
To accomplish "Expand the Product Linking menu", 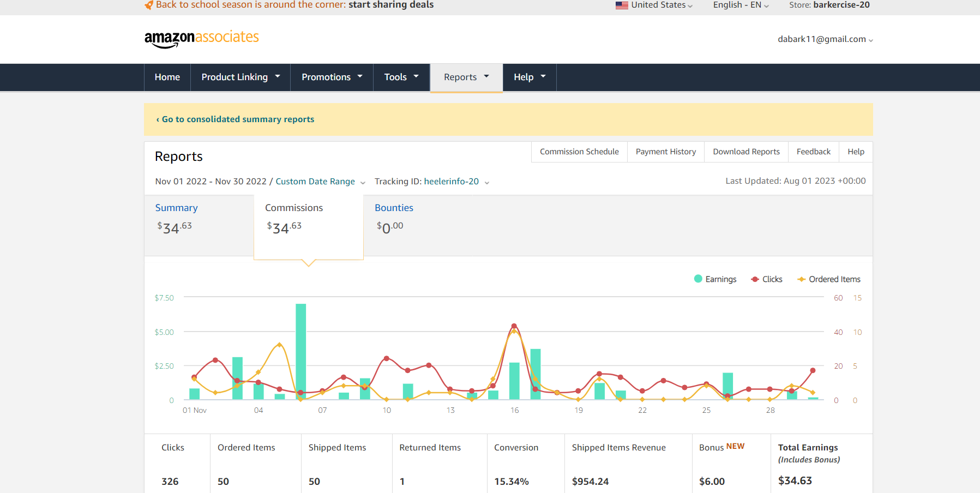I will click(241, 77).
